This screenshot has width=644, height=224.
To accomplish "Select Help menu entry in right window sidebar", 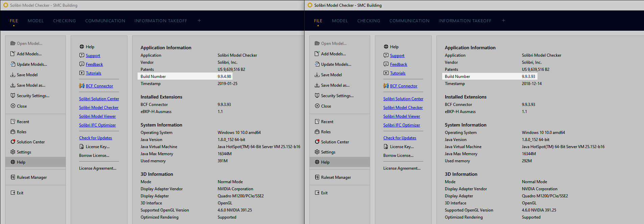I will pos(340,162).
